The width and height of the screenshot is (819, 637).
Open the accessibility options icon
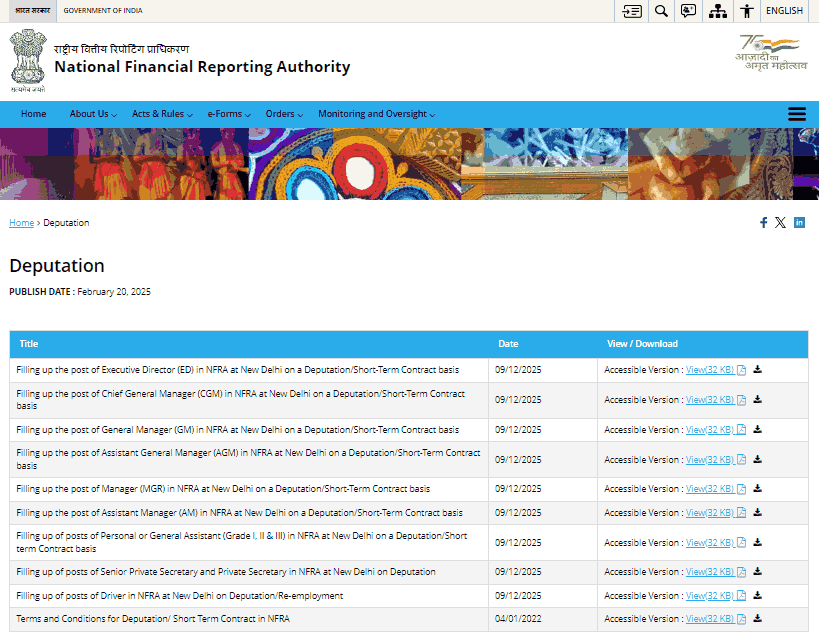(x=746, y=11)
